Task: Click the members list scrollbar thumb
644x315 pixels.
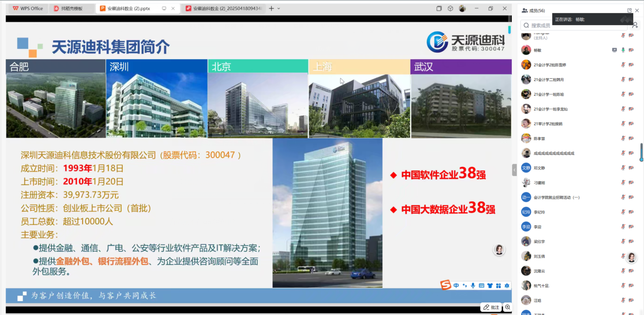Action: point(641,152)
